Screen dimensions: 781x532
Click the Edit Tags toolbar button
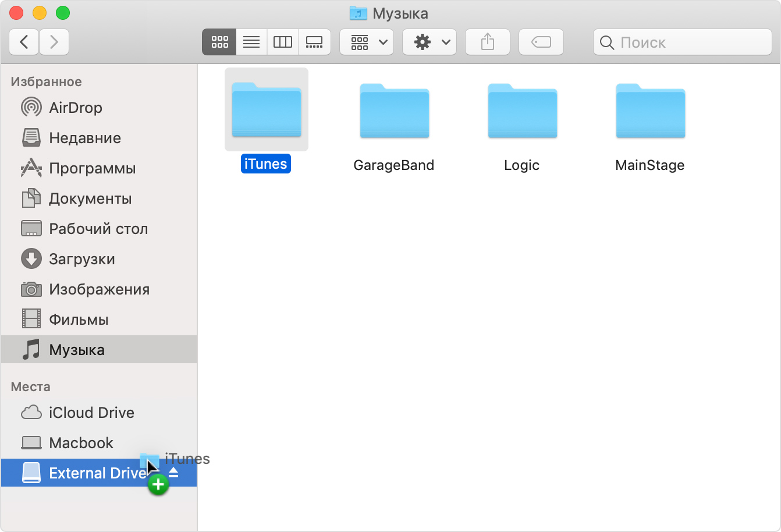coord(541,42)
